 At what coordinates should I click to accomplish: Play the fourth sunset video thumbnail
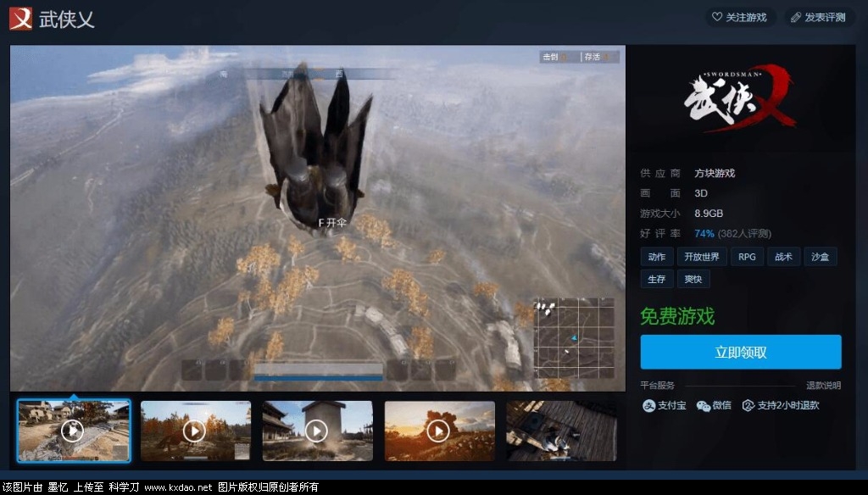tap(438, 431)
